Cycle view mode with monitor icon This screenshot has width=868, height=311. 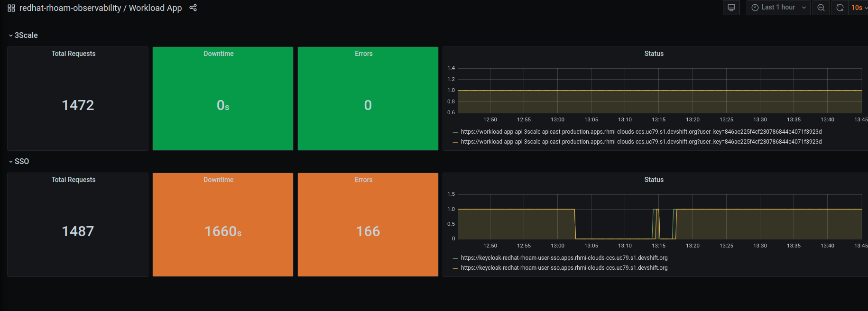pos(731,8)
